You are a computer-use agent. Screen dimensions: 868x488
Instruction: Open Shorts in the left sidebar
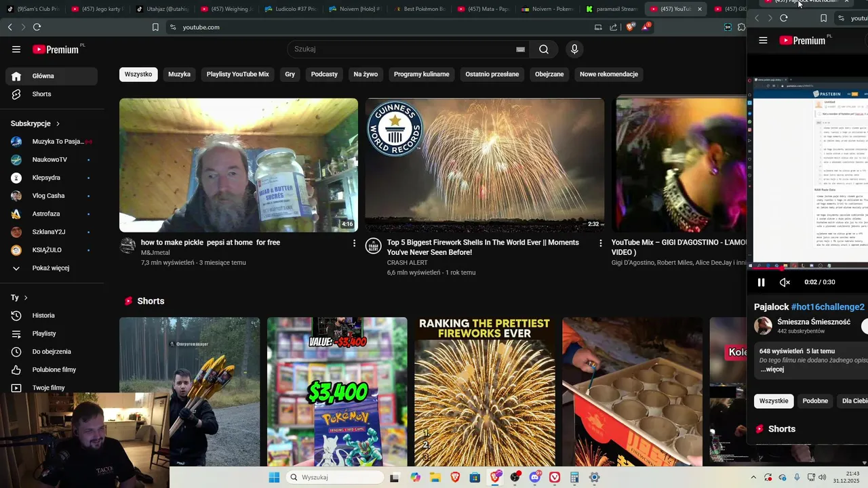(x=52, y=94)
